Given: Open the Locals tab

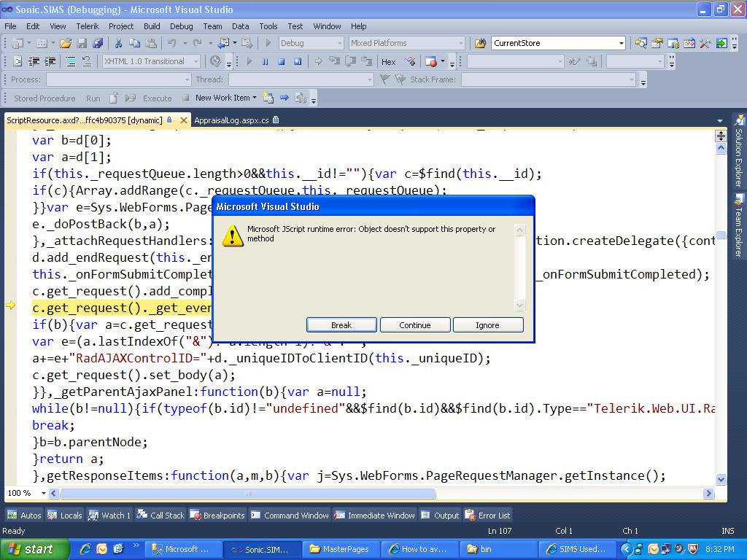Looking at the screenshot, I should tap(65, 516).
